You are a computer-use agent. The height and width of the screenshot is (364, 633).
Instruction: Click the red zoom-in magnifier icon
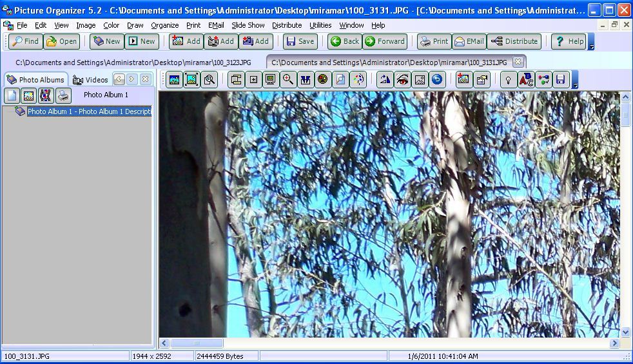point(288,79)
